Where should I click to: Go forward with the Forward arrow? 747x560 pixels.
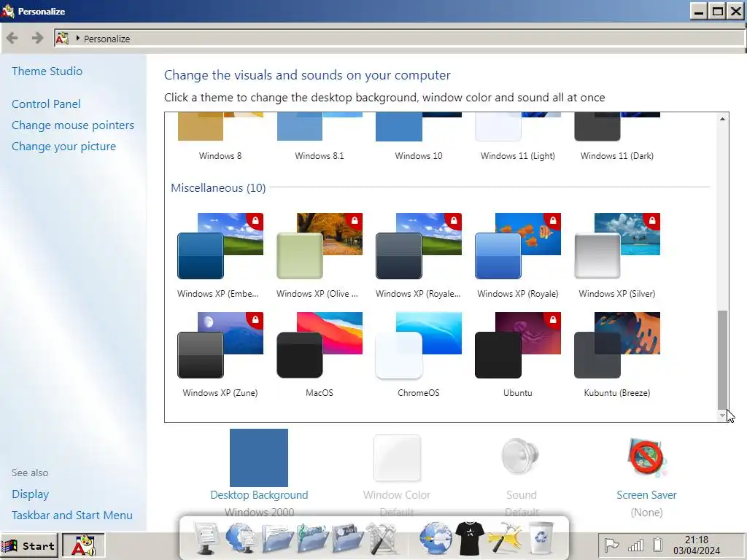38,38
